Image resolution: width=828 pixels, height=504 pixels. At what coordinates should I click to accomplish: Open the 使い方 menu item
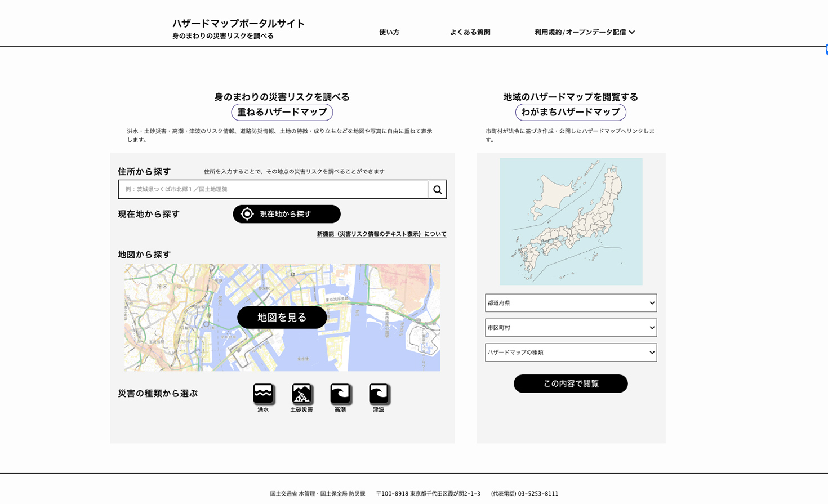[389, 32]
